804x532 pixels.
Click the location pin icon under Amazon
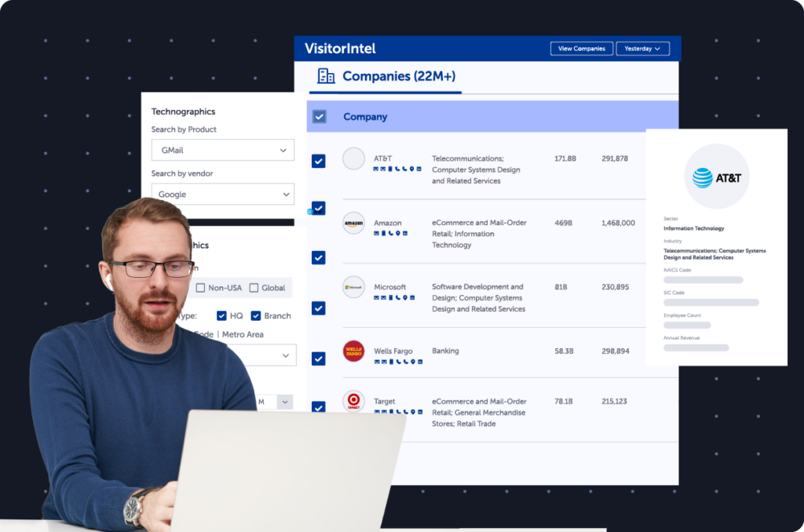pos(398,233)
